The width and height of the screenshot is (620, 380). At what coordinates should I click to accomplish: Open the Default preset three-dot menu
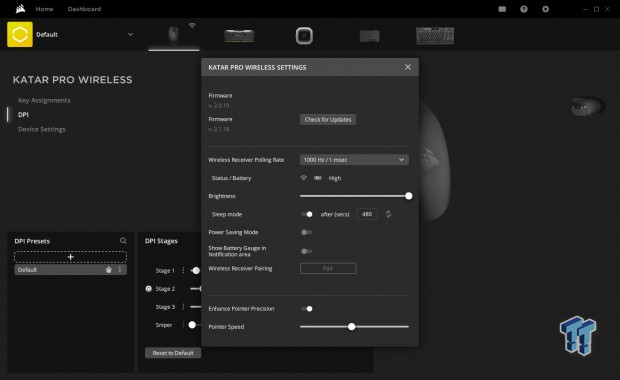[x=120, y=270]
